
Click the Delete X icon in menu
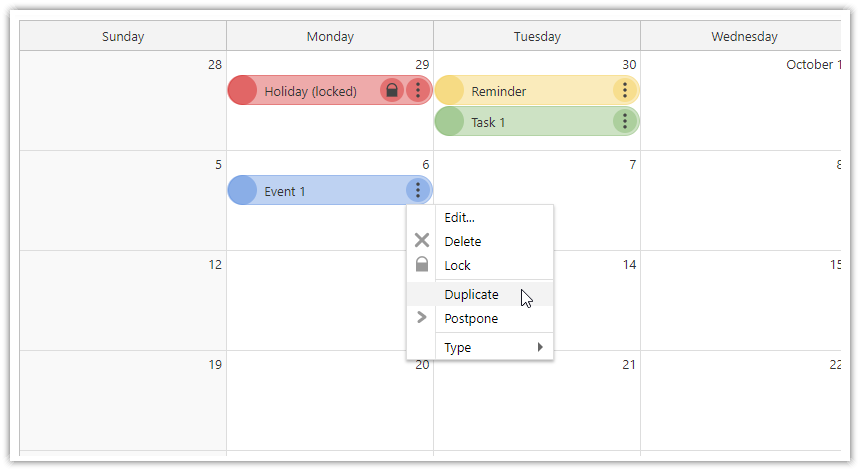(x=422, y=241)
